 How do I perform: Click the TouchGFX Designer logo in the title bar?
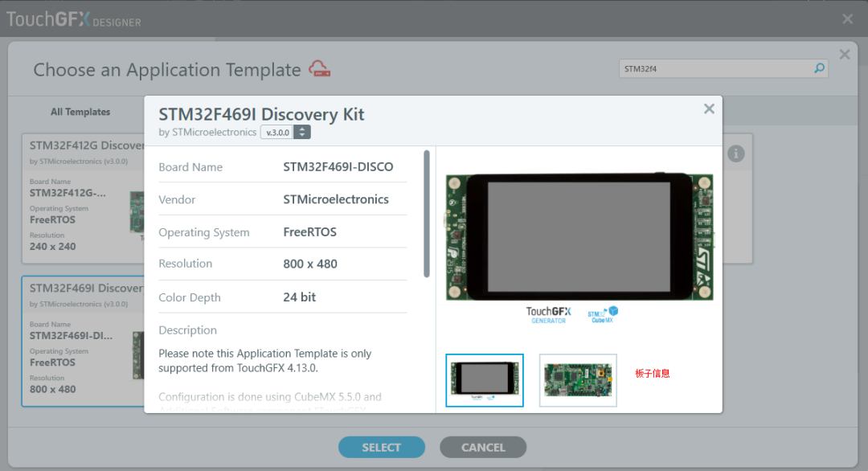73,19
